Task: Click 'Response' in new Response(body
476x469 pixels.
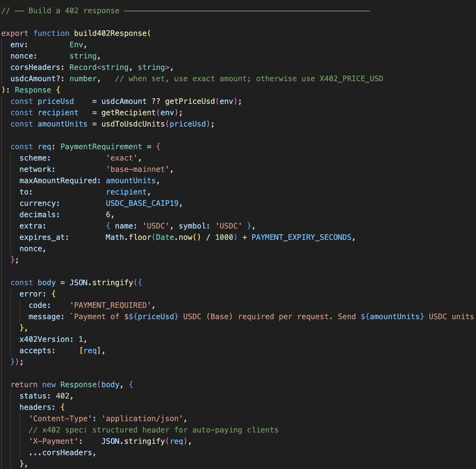Action: pos(79,384)
